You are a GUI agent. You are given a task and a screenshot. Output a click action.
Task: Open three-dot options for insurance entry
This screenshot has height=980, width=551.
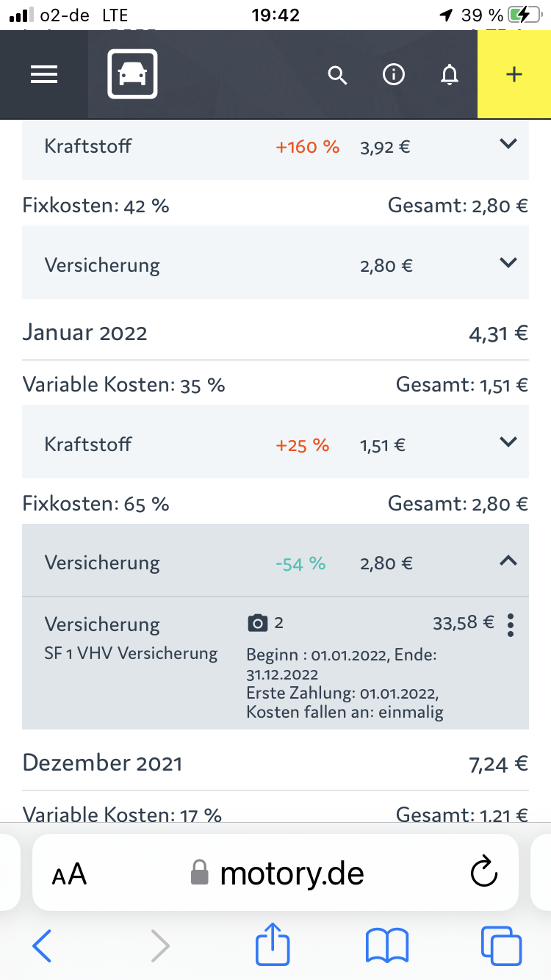click(x=511, y=625)
